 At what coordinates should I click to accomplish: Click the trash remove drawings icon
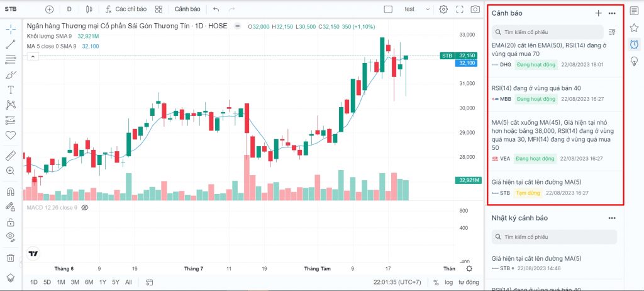[x=11, y=258]
